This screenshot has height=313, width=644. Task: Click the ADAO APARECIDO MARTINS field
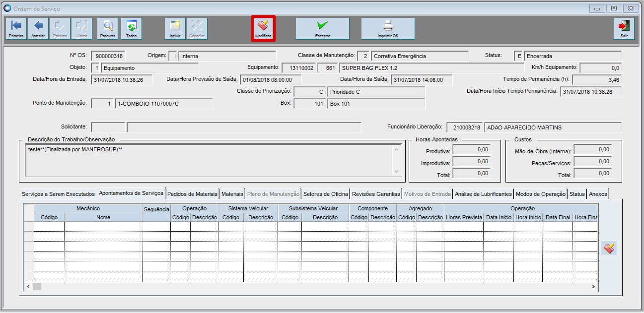(553, 127)
